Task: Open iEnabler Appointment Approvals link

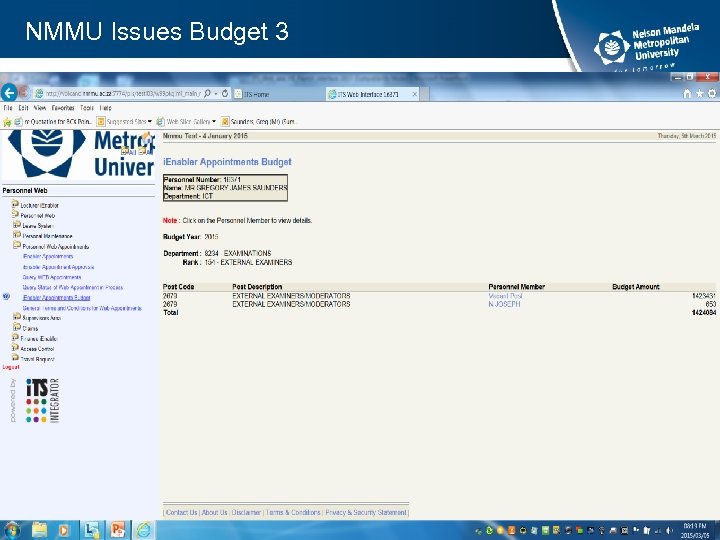Action: tap(58, 267)
